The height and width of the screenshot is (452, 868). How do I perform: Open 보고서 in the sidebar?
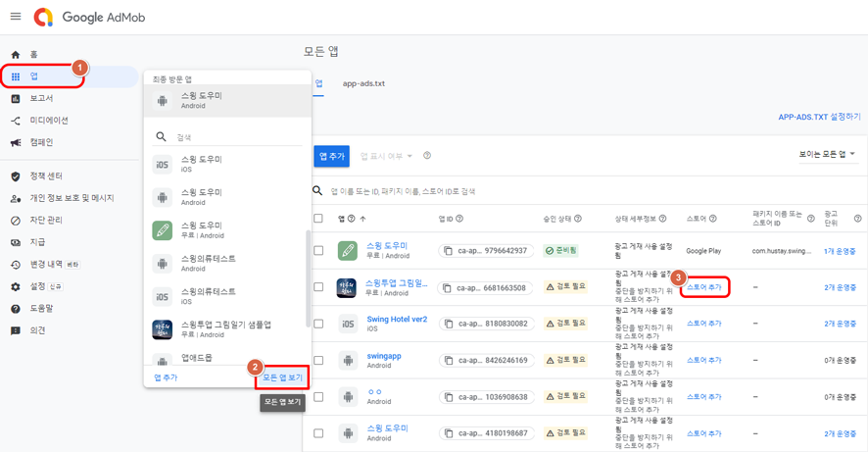pos(41,98)
